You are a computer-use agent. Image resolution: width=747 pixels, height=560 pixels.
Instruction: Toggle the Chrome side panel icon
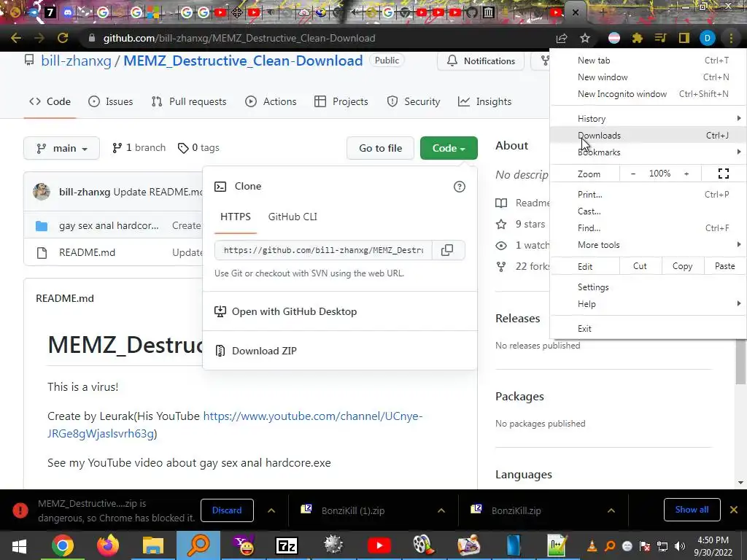click(684, 38)
